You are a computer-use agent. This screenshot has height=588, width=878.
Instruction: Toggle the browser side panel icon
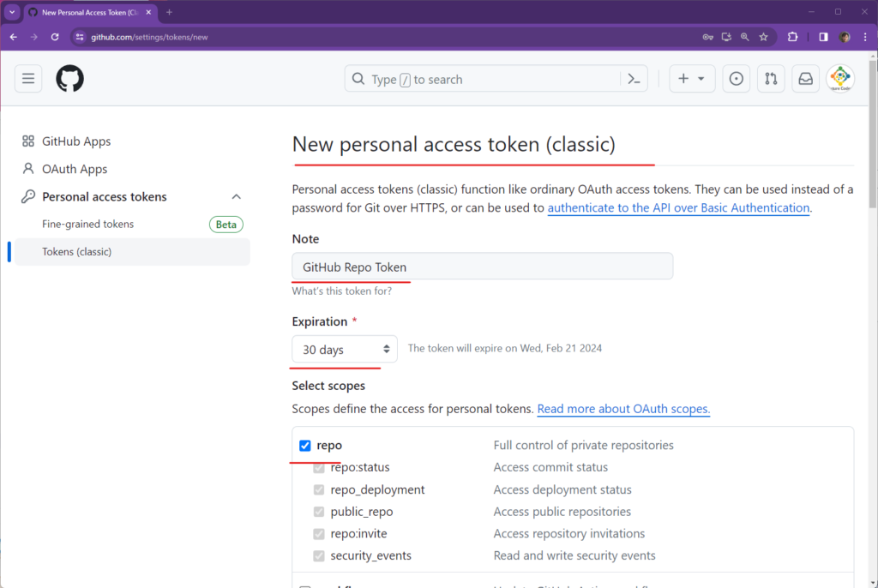(823, 37)
